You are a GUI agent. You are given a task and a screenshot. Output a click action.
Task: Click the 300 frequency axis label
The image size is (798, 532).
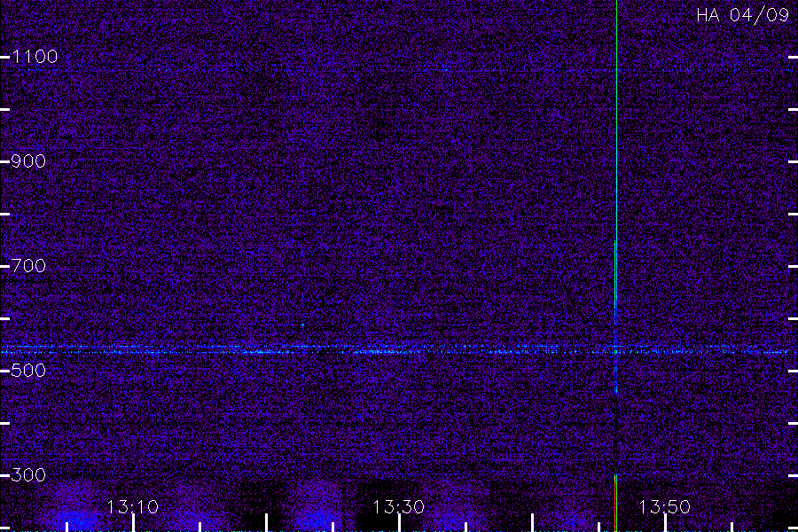pos(28,475)
